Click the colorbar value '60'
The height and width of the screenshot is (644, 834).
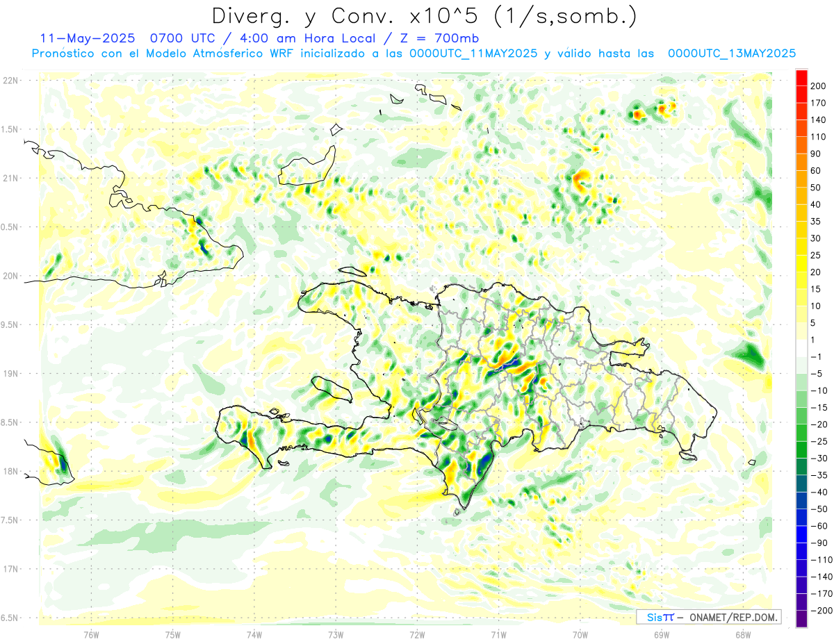coord(816,171)
